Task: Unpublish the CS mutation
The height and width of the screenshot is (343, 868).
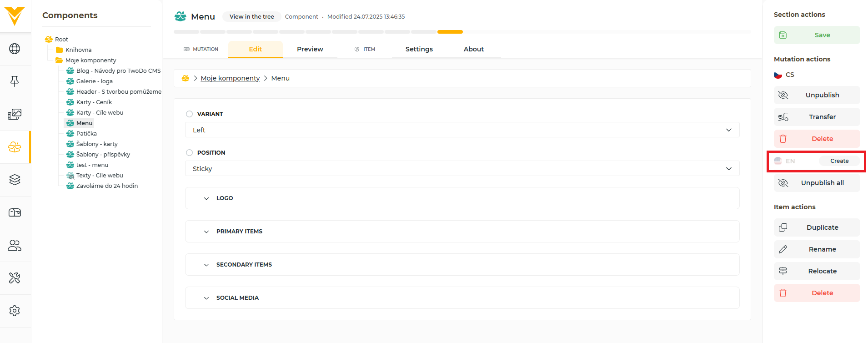Action: pyautogui.click(x=817, y=95)
